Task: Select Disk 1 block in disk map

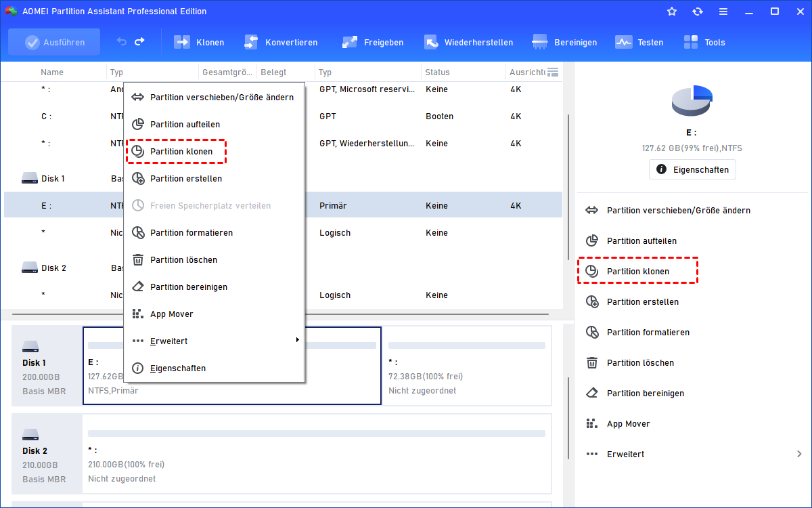Action: [x=46, y=365]
